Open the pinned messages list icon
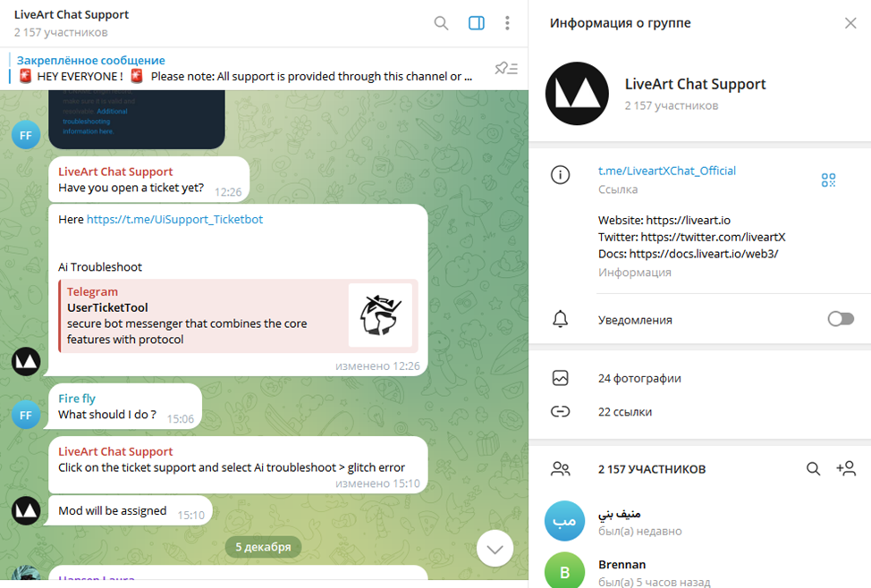This screenshot has width=871, height=588. [506, 68]
